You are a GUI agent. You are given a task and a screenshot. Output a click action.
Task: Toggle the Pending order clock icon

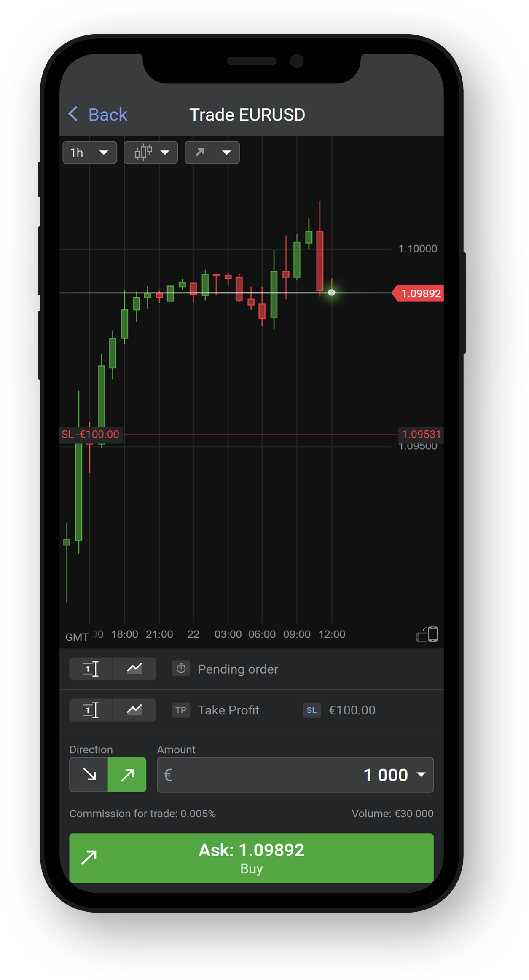coord(181,669)
